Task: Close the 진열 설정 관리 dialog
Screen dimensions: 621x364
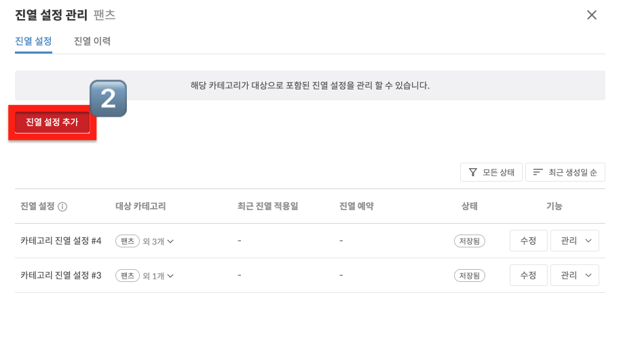Action: click(592, 15)
